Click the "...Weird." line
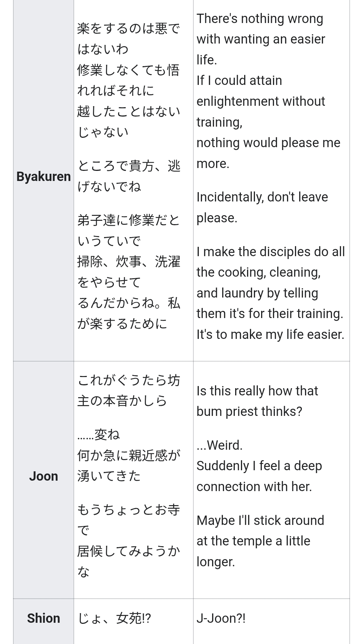Screen dimensions: 363x644 (x=220, y=445)
